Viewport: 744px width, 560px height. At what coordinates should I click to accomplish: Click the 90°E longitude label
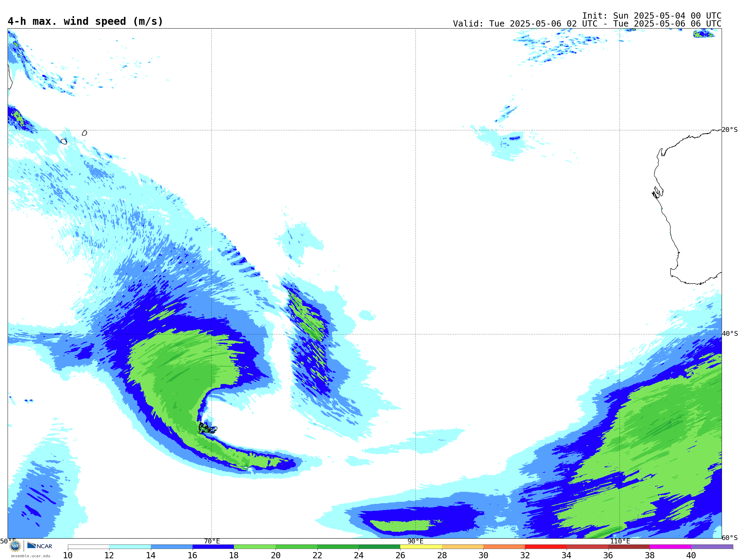coord(415,541)
